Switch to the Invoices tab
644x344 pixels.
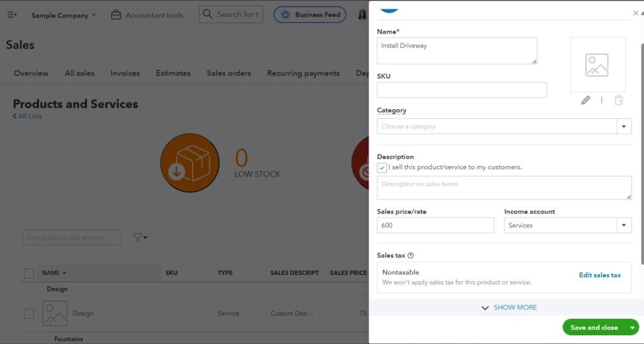tap(125, 73)
